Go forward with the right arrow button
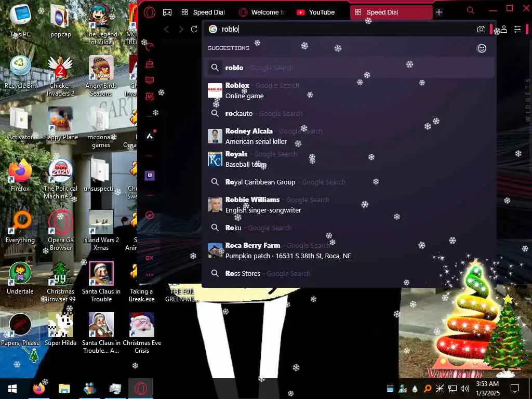 (181, 29)
